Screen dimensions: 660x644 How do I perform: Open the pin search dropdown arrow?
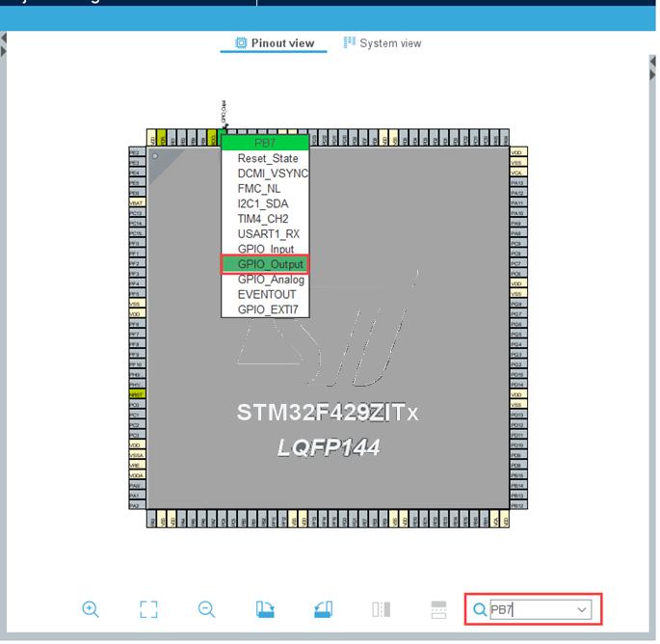pos(582,609)
